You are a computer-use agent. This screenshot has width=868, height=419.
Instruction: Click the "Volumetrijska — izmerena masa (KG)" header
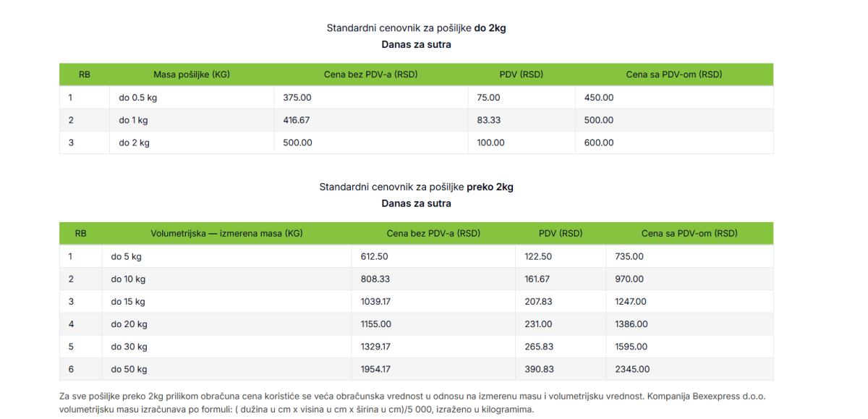coord(226,234)
